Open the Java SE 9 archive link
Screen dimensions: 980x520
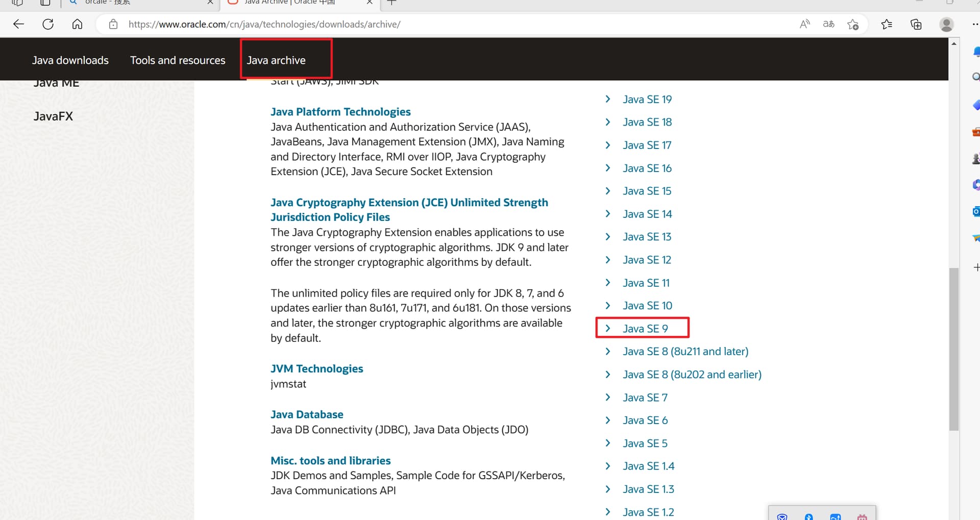click(x=645, y=329)
